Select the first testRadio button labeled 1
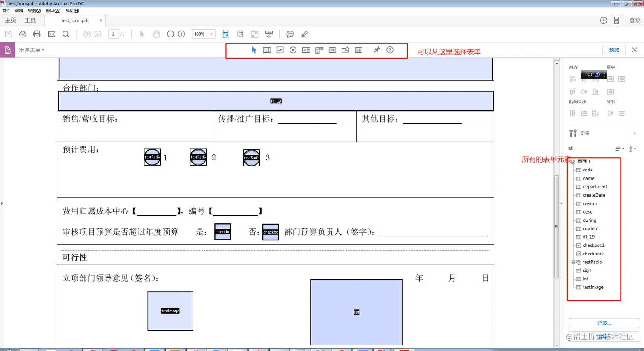The image size is (644, 351). [152, 157]
